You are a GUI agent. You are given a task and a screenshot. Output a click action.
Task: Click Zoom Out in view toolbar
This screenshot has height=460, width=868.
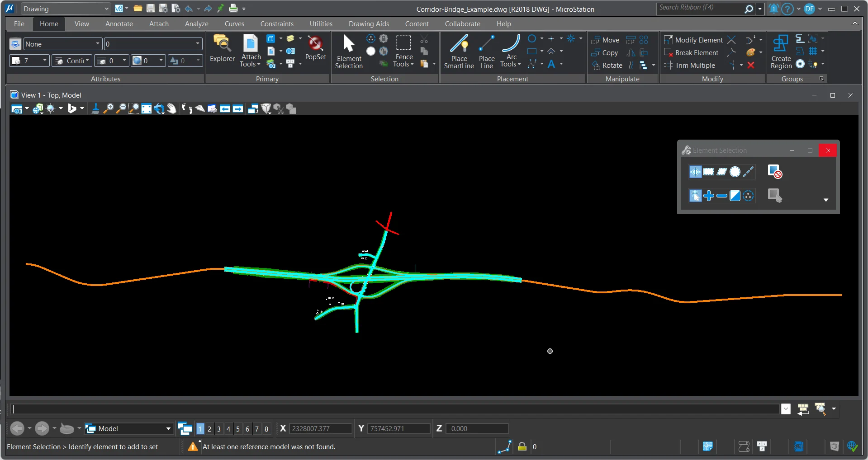[x=121, y=109]
